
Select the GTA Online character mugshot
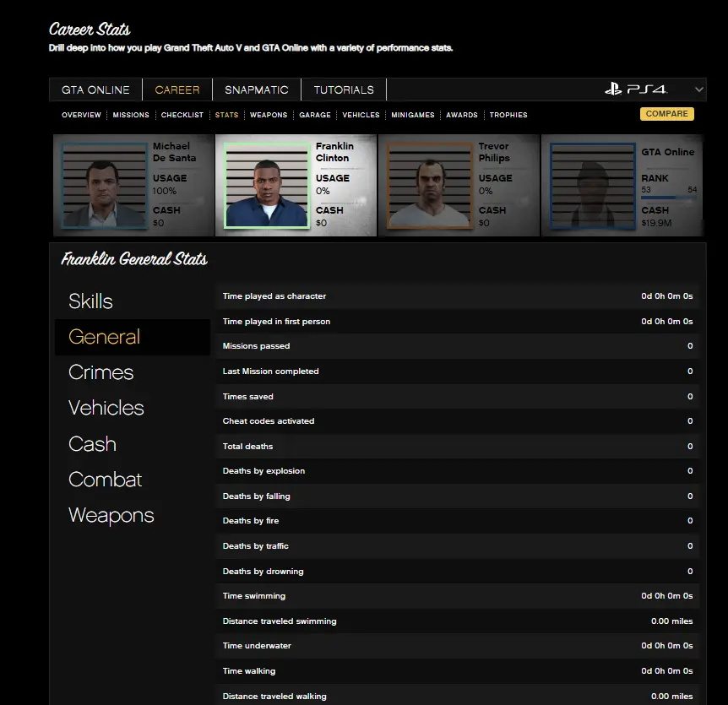592,186
